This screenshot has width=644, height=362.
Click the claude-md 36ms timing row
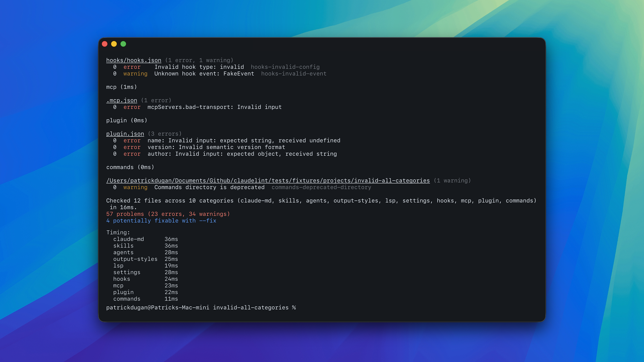point(146,239)
